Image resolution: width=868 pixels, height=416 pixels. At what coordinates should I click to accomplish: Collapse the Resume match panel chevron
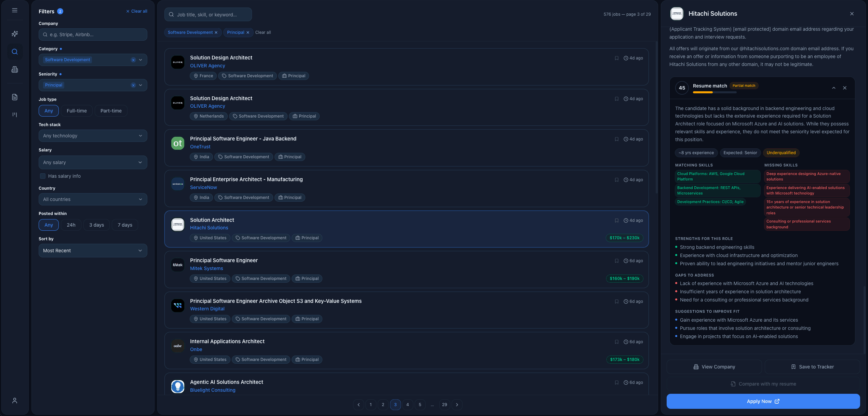click(x=834, y=88)
